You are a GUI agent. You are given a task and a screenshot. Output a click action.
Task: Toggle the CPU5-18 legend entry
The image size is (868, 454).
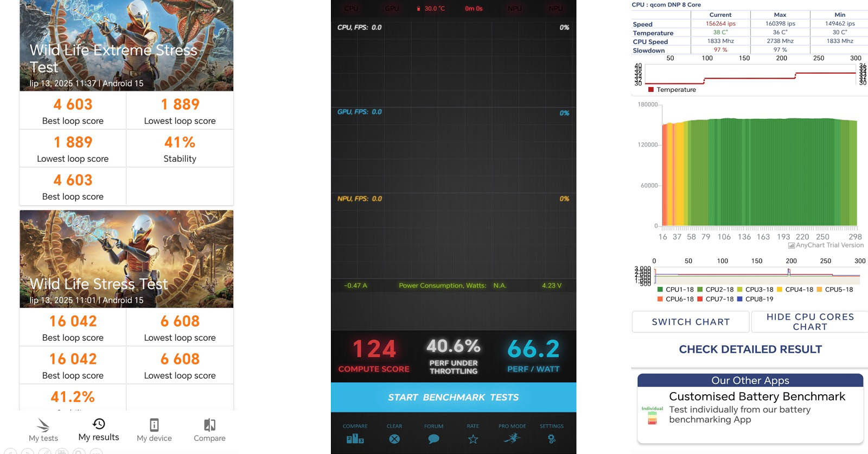tap(834, 289)
